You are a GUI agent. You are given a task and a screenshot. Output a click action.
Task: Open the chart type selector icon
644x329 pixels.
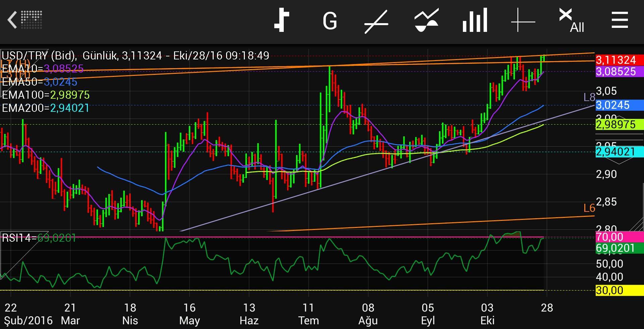click(x=282, y=20)
